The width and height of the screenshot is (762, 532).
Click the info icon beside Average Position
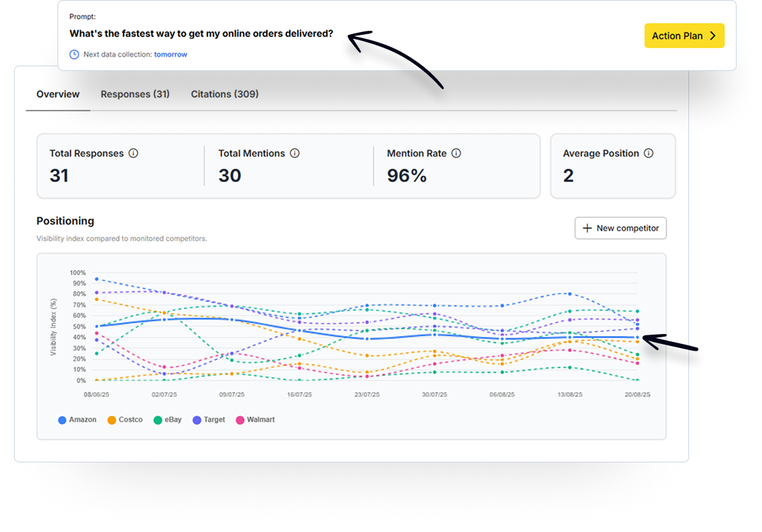coord(648,153)
